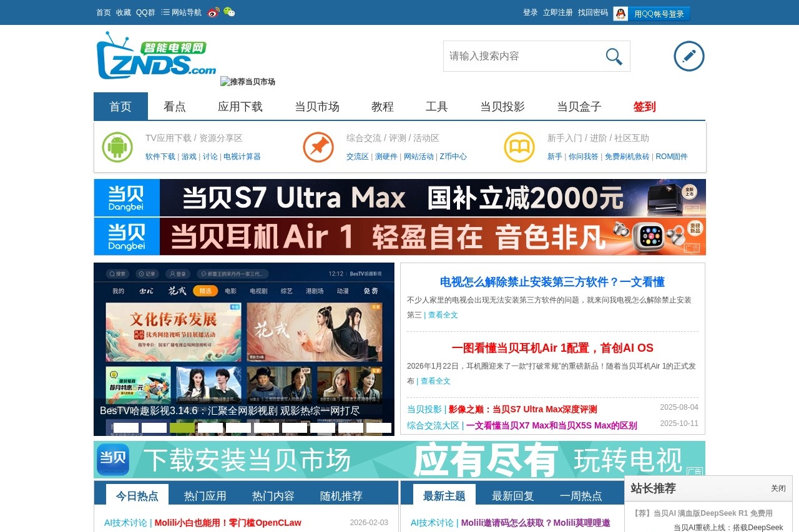Screen dimensions: 799x532
Task: Open the 当贝投影 nav item
Action: pos(502,107)
